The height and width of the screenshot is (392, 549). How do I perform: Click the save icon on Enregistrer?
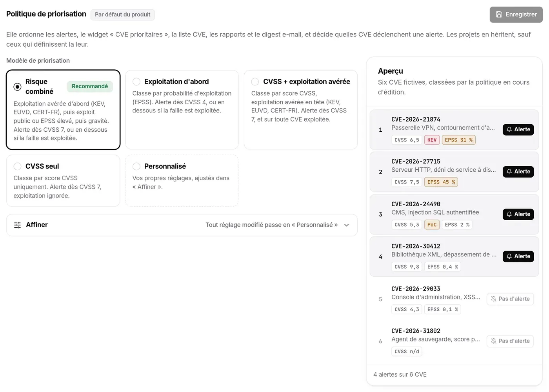pos(499,15)
